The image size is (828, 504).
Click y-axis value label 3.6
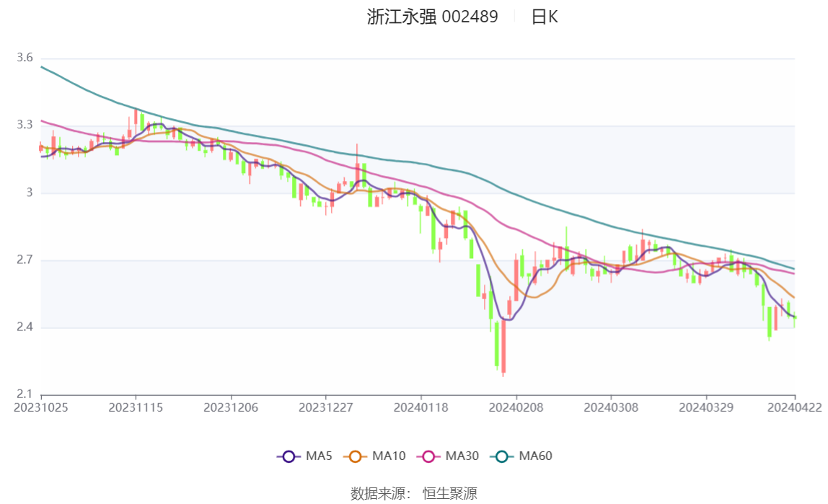pos(25,58)
